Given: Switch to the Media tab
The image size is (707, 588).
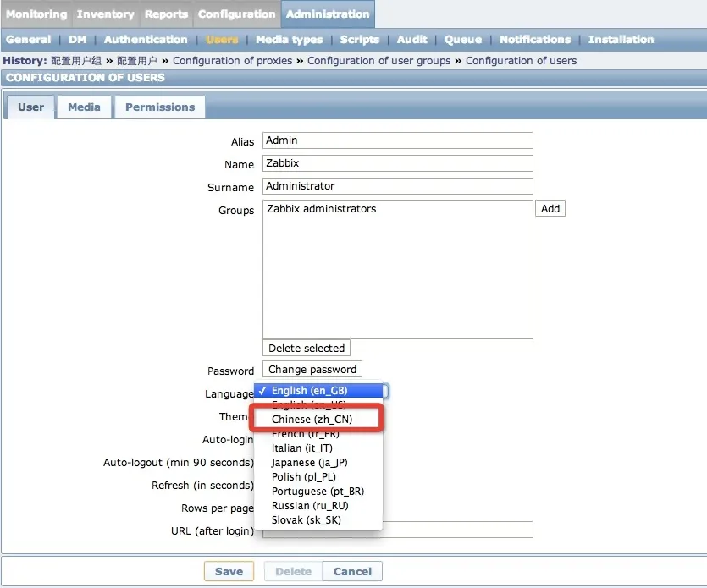Looking at the screenshot, I should [84, 107].
